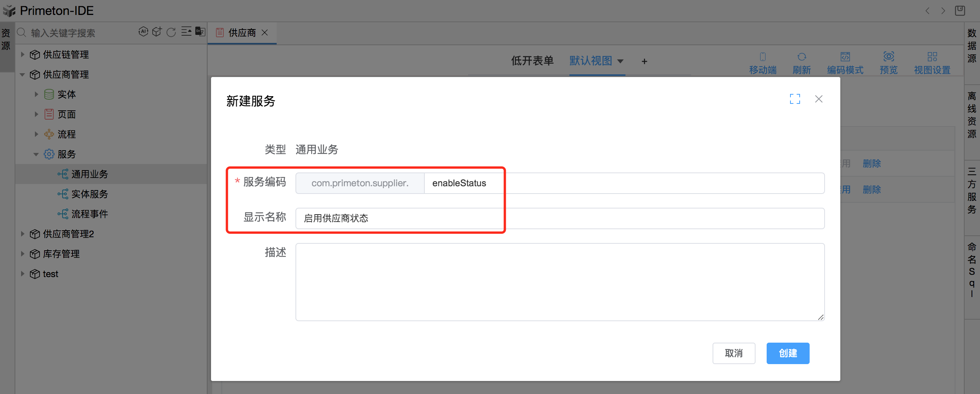Click the 描述 description text area

click(559, 282)
